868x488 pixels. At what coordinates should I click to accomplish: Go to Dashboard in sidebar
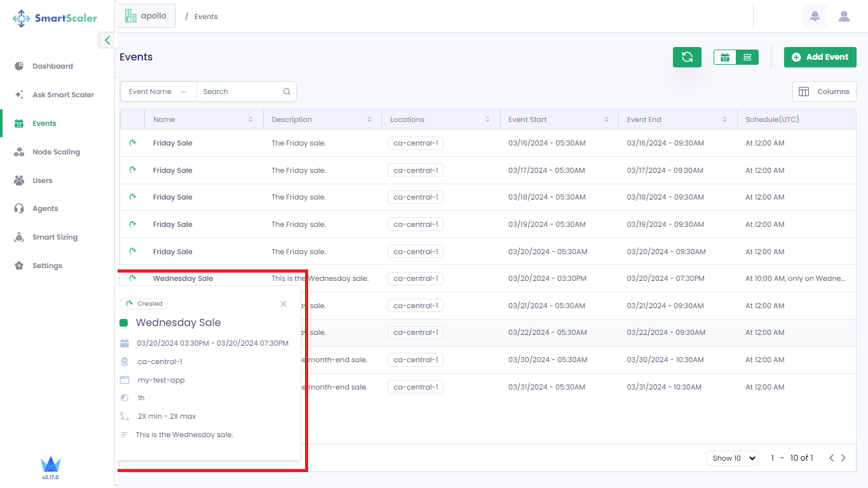[52, 66]
